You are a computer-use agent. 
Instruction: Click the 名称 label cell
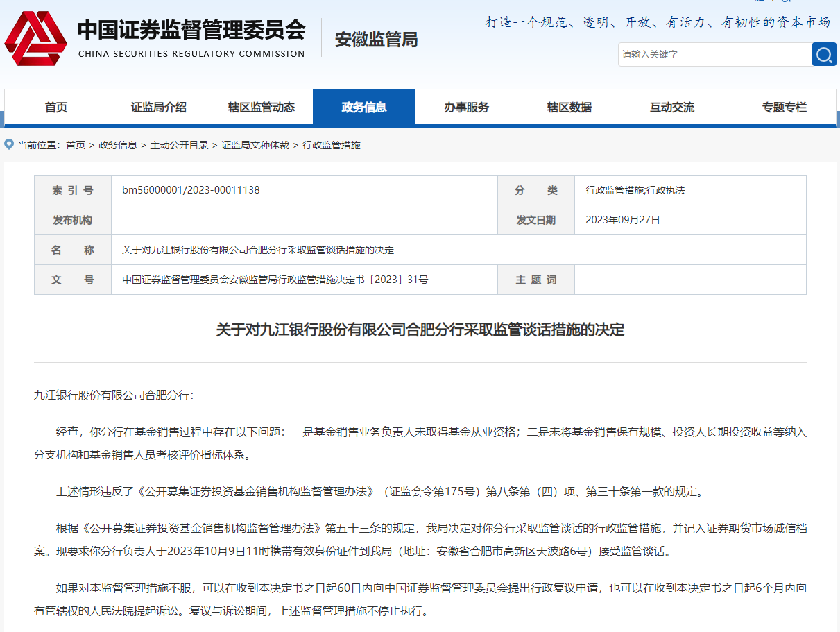click(x=73, y=250)
